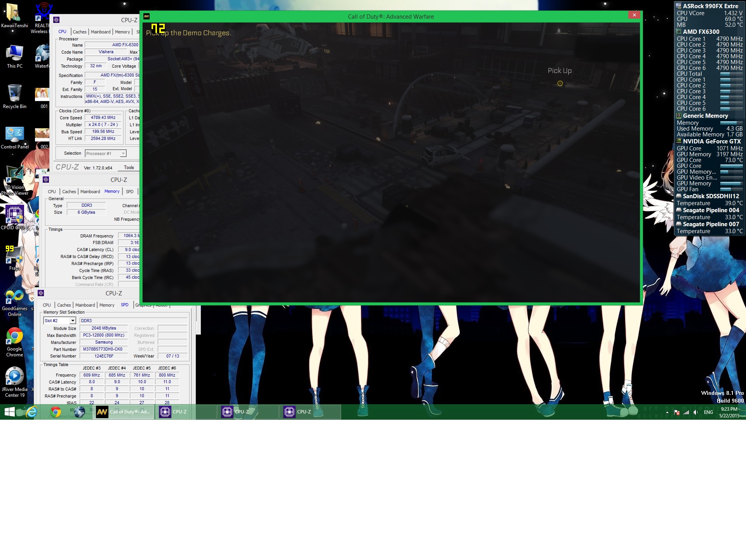Click the Internet Explorer taskbar icon
Image resolution: width=746 pixels, height=560 pixels.
(x=32, y=412)
